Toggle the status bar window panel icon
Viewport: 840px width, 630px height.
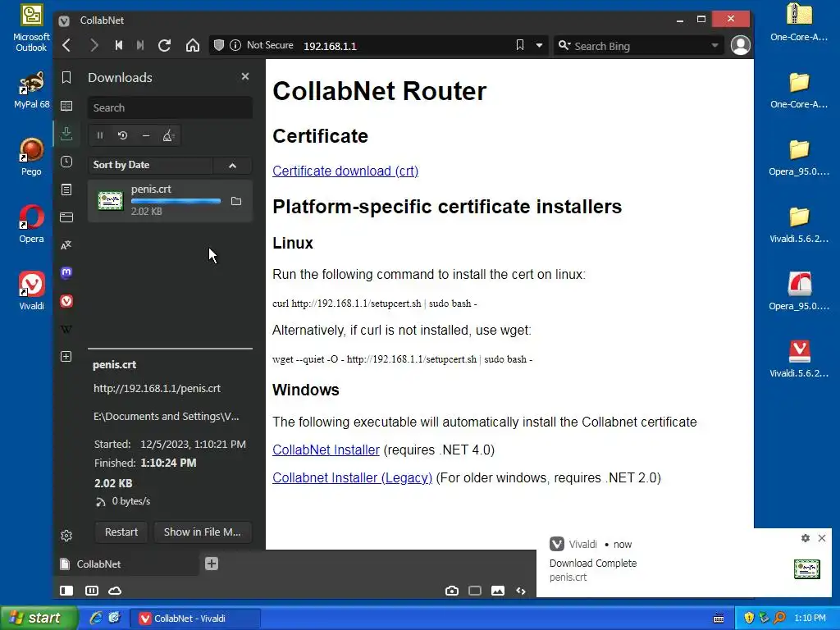pyautogui.click(x=475, y=591)
